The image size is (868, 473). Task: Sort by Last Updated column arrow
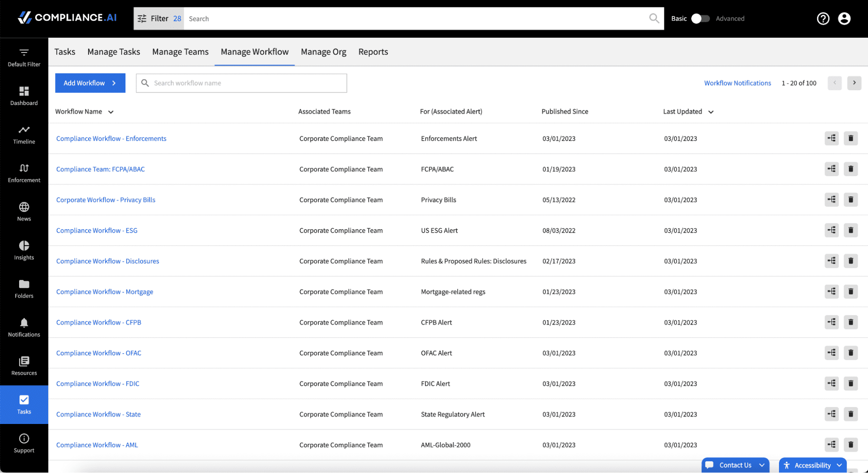tap(711, 112)
